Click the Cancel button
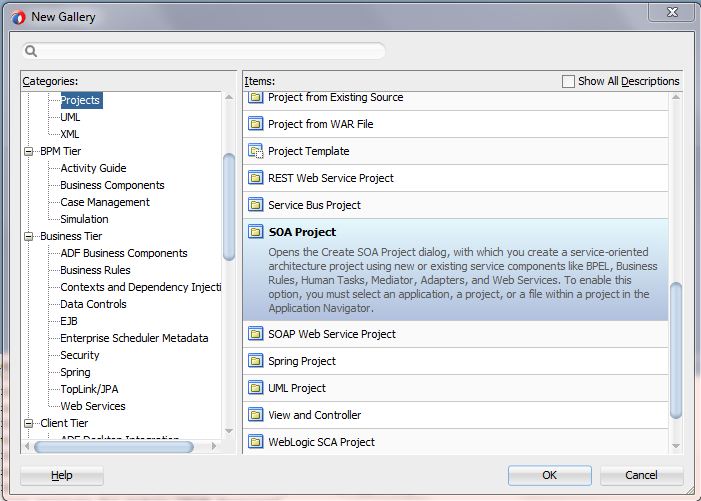The width and height of the screenshot is (701, 501). click(x=641, y=475)
